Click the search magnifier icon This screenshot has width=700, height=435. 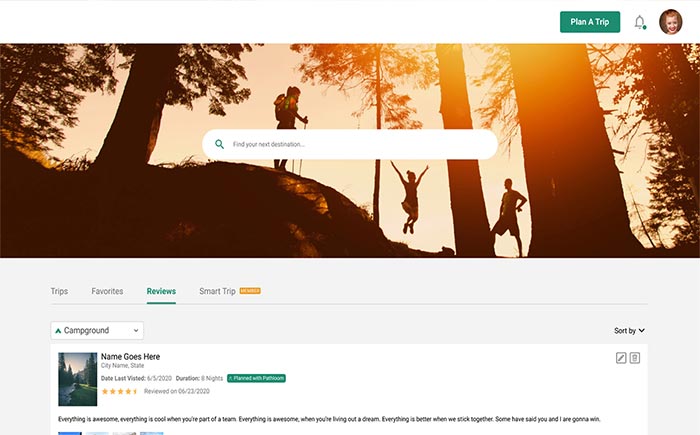[220, 144]
